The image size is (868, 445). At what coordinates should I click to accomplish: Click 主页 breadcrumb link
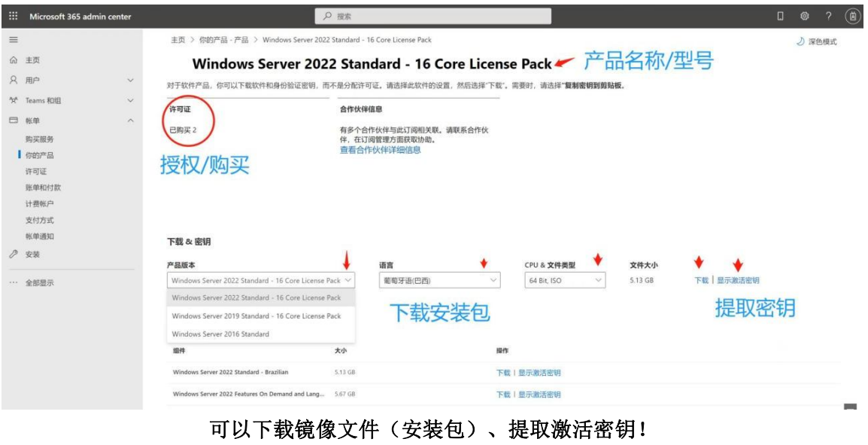pos(178,40)
